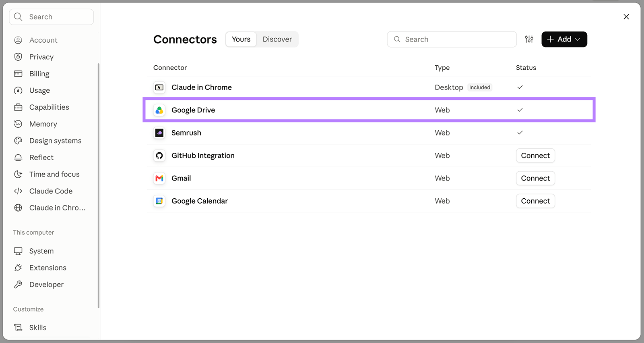
Task: Click the GitHub logo icon
Action: 159,156
